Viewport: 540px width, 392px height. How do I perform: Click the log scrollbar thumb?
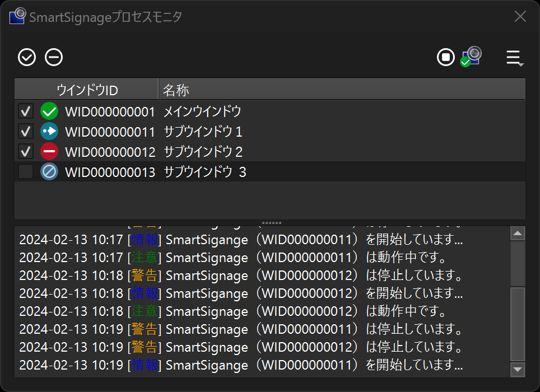[x=518, y=324]
